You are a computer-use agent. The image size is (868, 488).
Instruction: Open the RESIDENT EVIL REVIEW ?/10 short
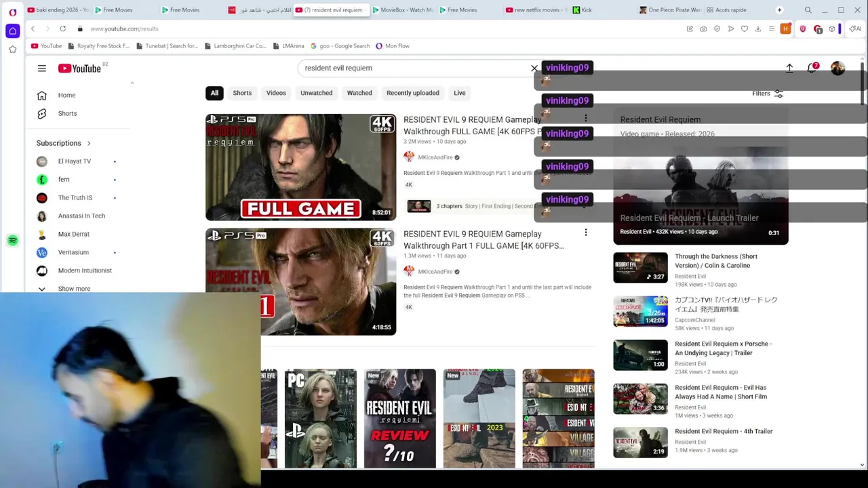400,419
